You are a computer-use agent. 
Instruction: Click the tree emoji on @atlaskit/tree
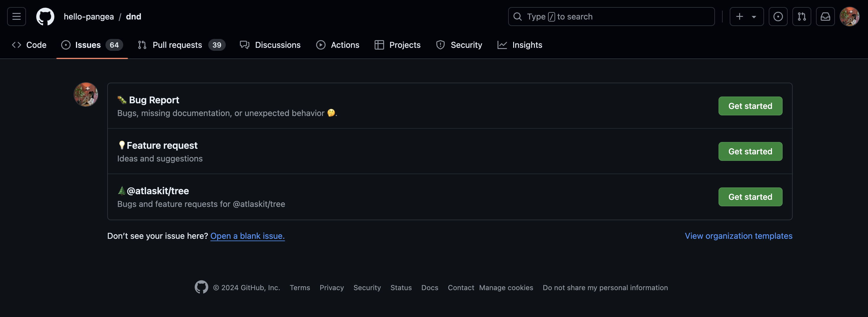click(x=122, y=190)
